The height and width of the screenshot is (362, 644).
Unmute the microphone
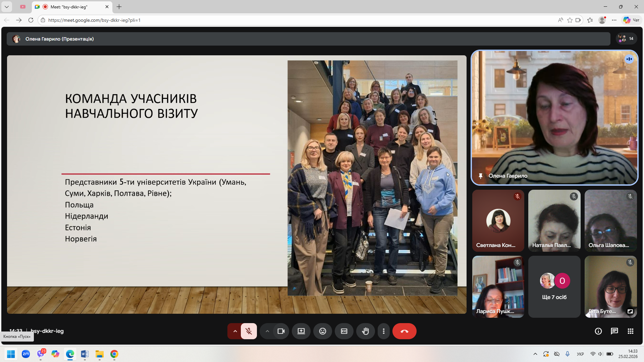pos(249,331)
